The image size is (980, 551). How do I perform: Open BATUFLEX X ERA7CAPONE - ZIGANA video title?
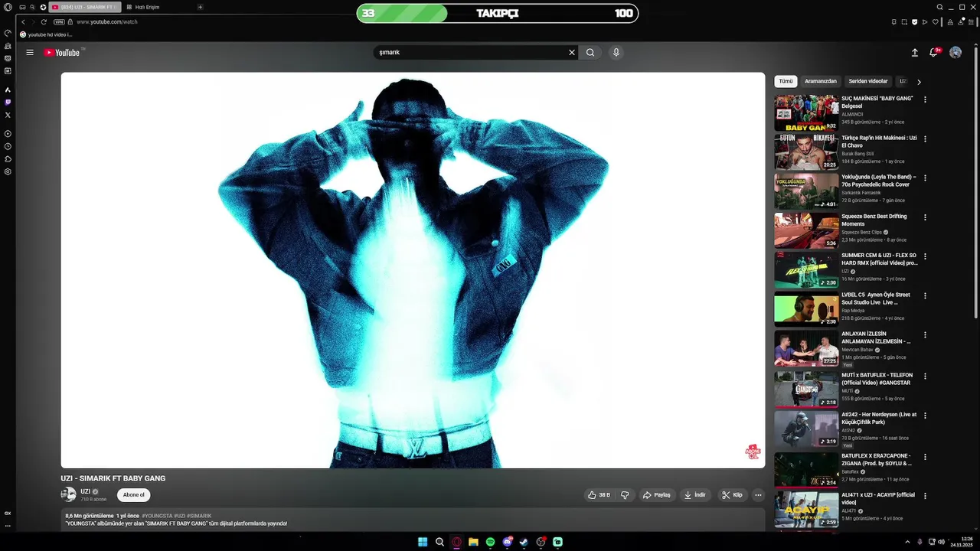coord(877,459)
